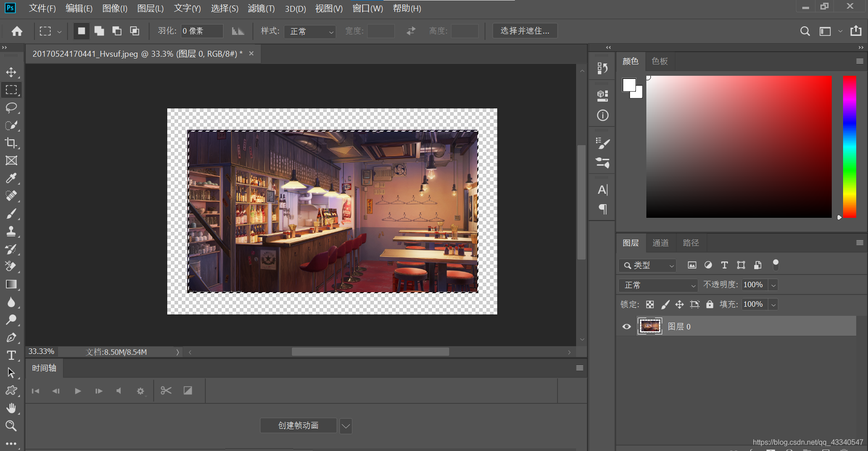Choose Subtract from selection mode
The height and width of the screenshot is (451, 868).
tap(117, 31)
